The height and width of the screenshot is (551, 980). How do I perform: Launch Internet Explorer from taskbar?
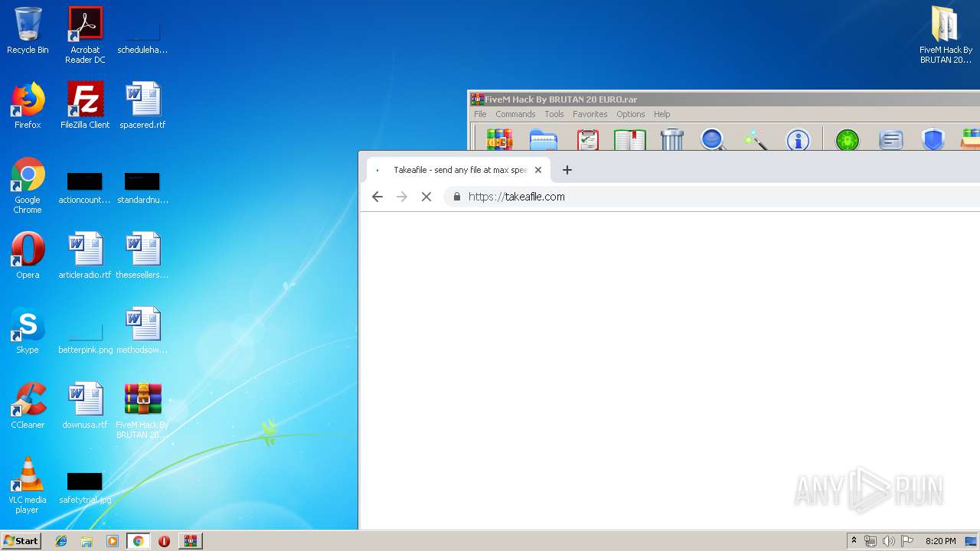tap(61, 541)
